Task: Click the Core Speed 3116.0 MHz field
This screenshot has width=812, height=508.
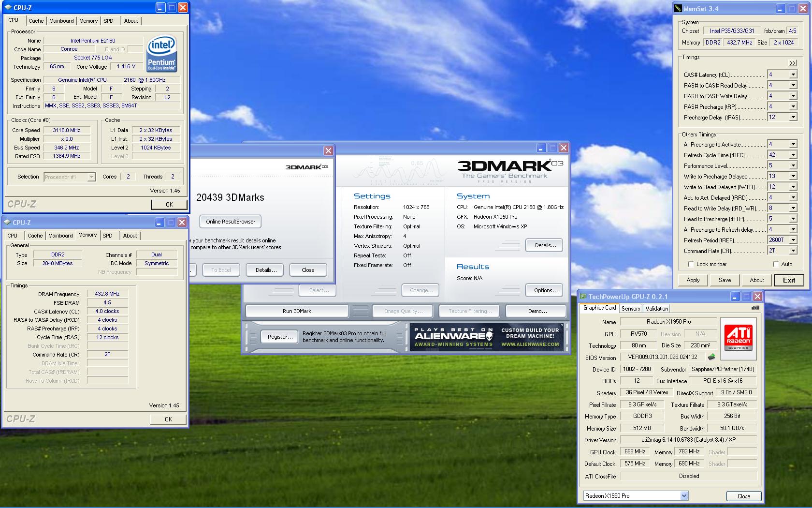Action: tap(67, 130)
